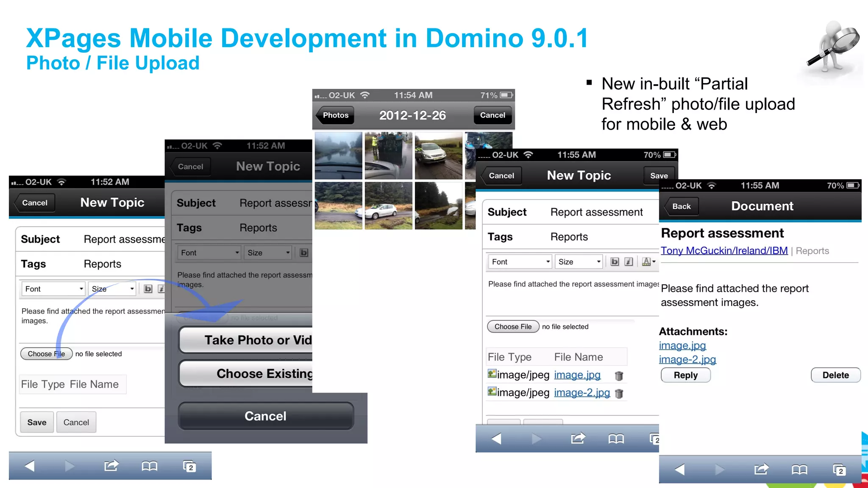Click Reply button in Document screen

point(686,375)
